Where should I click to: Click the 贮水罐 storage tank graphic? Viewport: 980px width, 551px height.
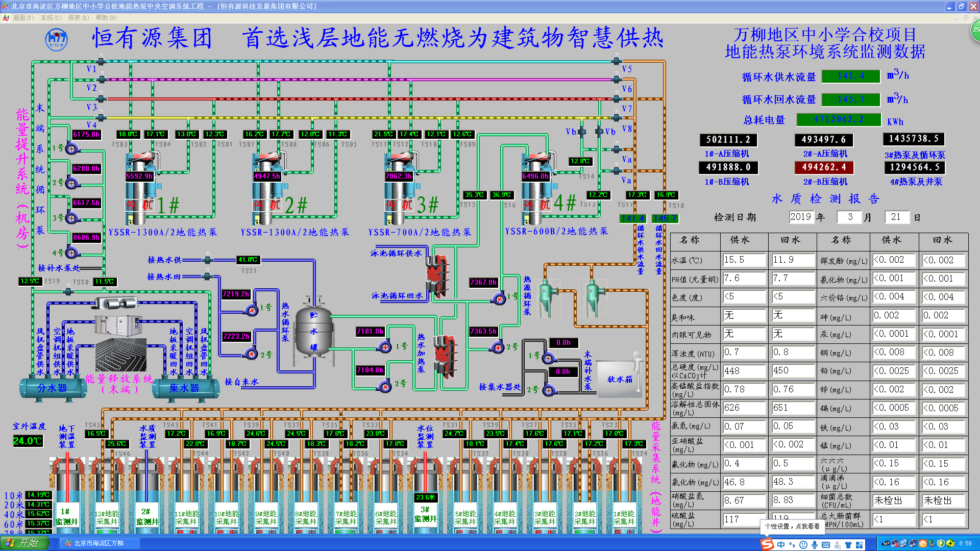click(313, 331)
